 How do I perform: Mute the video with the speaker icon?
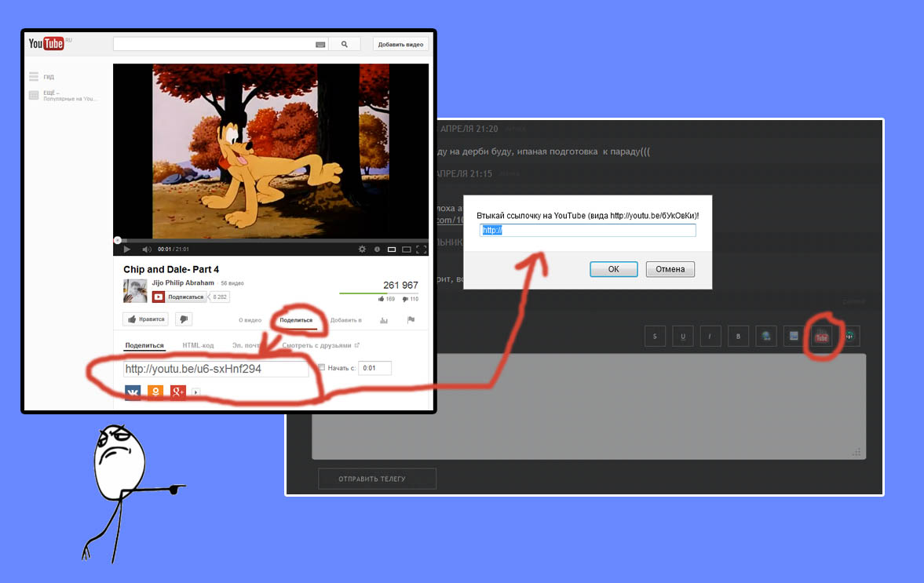147,249
